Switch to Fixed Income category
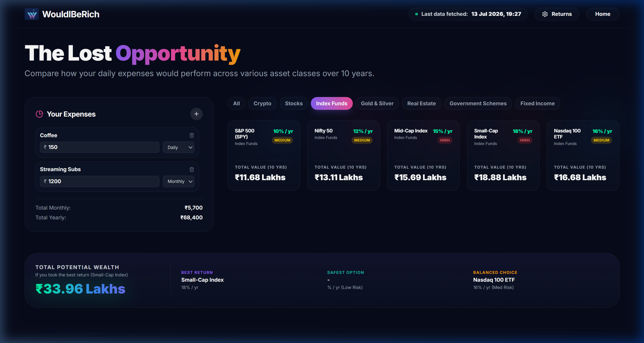644x343 pixels. pos(537,104)
